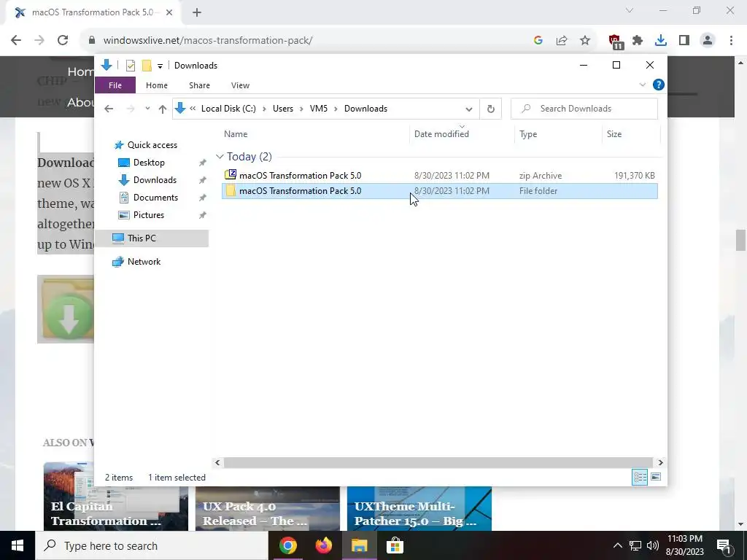747x560 pixels.
Task: Open Chrome Downloads toolbar icon
Action: click(x=661, y=41)
